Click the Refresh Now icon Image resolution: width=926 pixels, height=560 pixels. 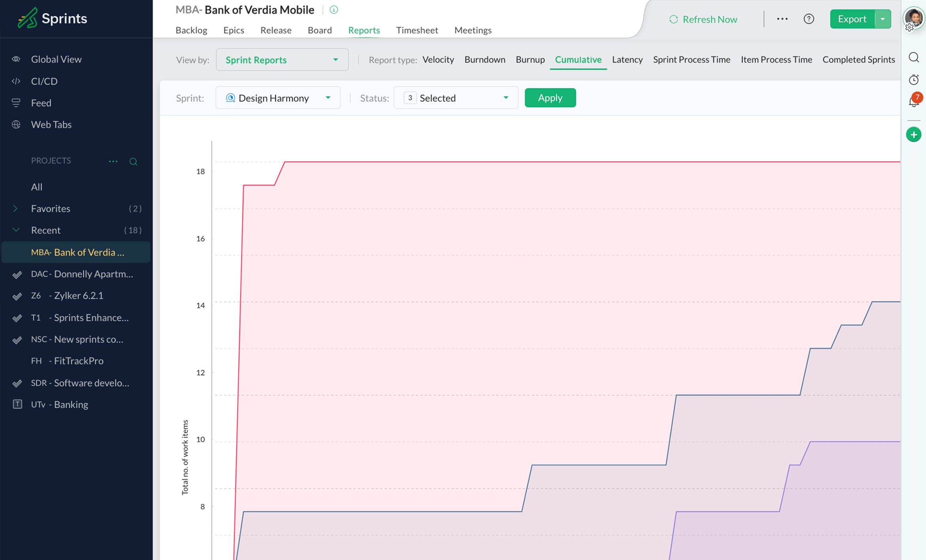click(673, 19)
